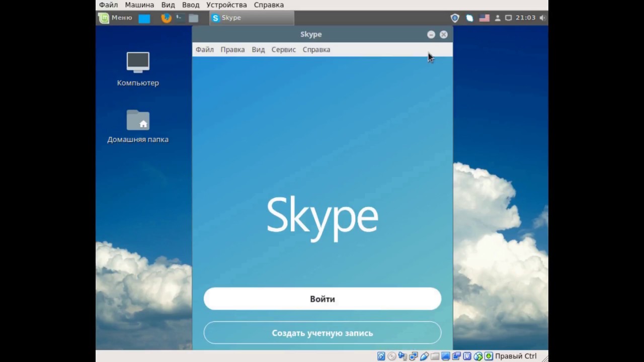Click the network connection tray icon

click(x=508, y=18)
